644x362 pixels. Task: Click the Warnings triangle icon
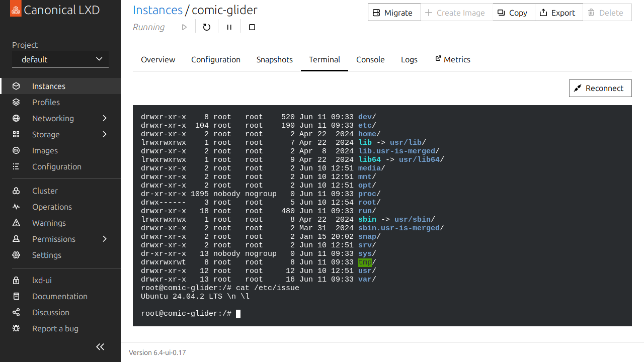tap(16, 223)
